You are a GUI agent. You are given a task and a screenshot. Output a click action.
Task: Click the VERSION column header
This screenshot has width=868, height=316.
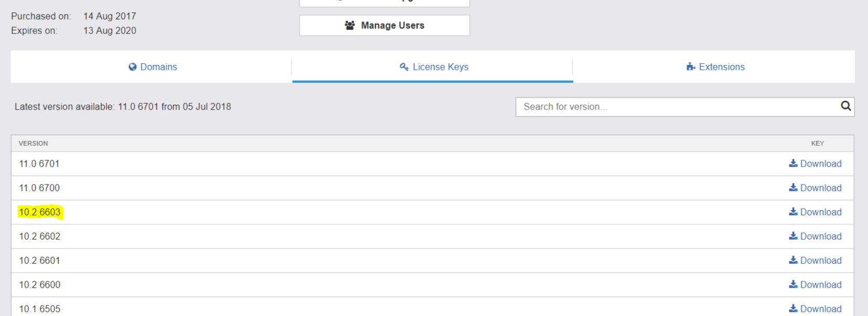tap(33, 144)
